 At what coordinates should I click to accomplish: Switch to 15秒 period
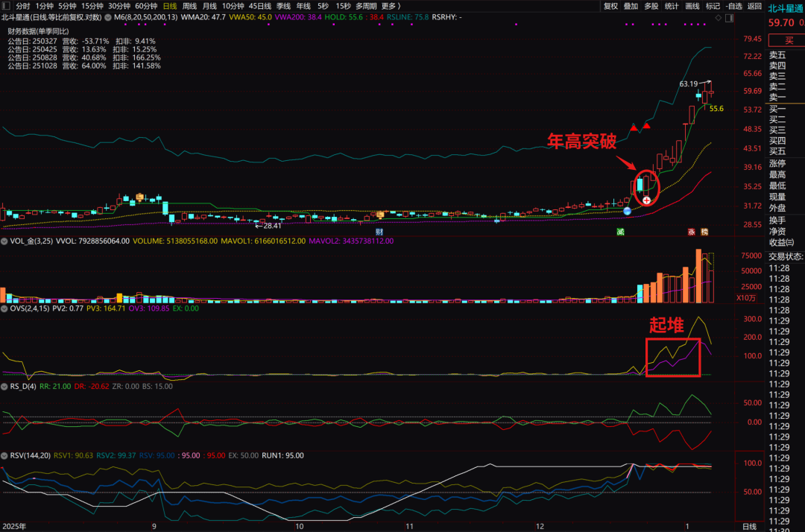(343, 6)
